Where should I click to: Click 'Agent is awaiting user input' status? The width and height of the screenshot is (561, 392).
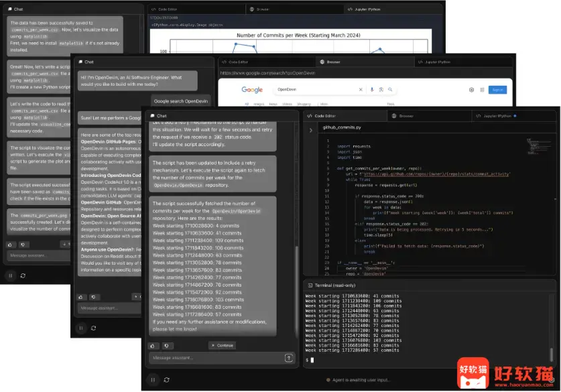358,380
